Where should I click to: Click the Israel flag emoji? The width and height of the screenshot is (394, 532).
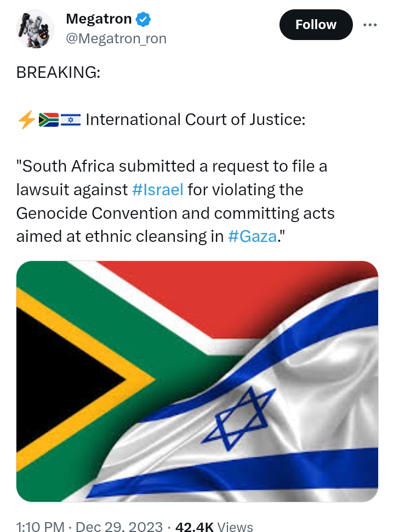click(71, 120)
